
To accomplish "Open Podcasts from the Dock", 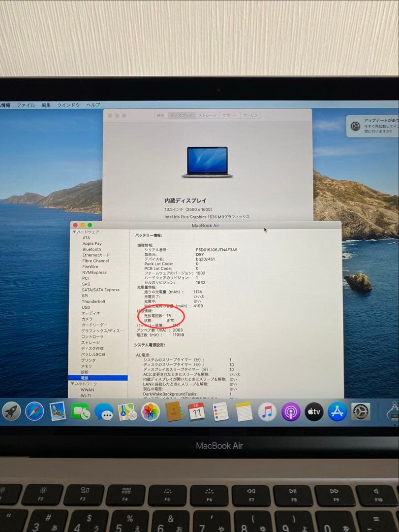I will point(291,412).
